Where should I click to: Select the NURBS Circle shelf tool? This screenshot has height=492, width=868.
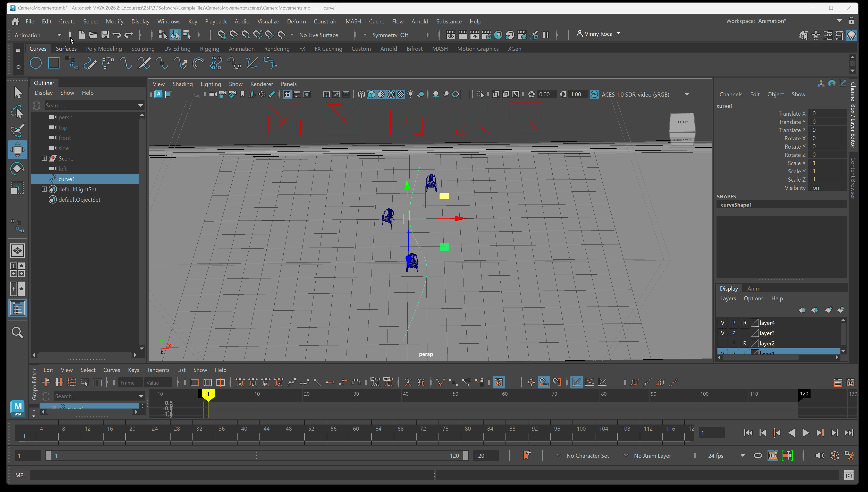(x=36, y=63)
